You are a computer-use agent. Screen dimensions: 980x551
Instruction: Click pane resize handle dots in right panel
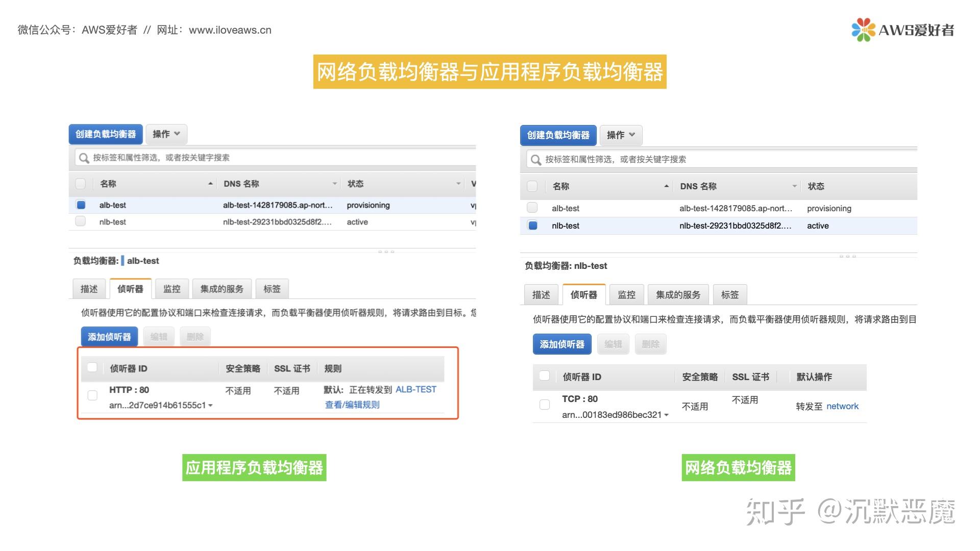pyautogui.click(x=848, y=256)
